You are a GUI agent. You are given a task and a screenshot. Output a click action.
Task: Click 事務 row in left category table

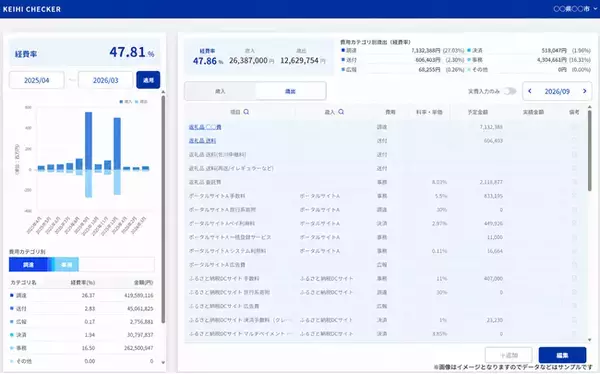pos(82,348)
